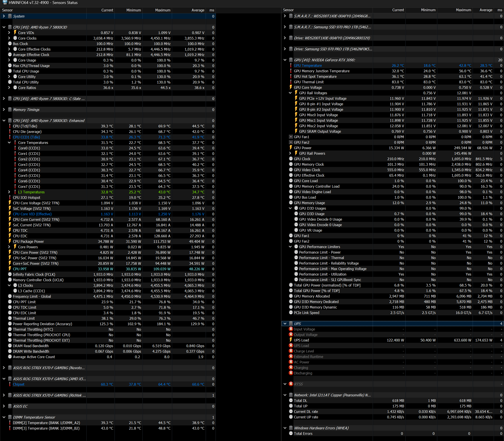This screenshot has height=441, width=504.
Task: Expand the Memory Timings group
Action: click(4, 110)
